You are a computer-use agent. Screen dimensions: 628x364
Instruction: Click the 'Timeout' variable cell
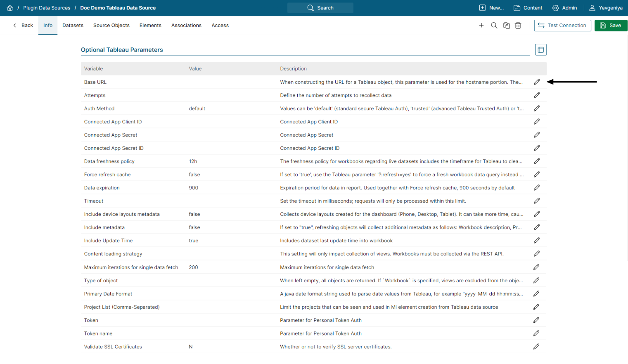click(x=94, y=201)
